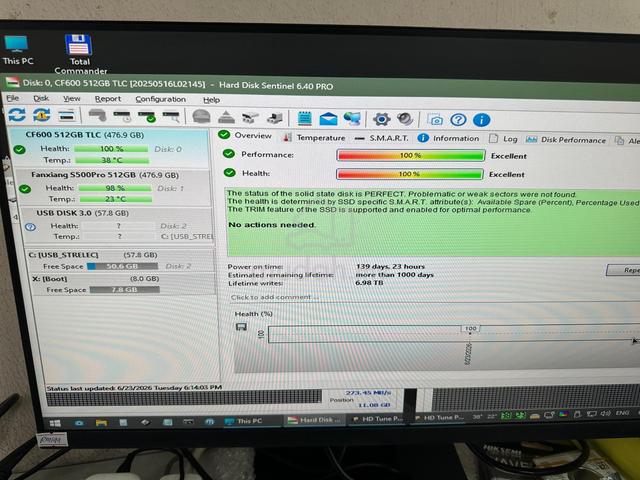Click the 98 % health bar for Fanxiang disk

(115, 188)
